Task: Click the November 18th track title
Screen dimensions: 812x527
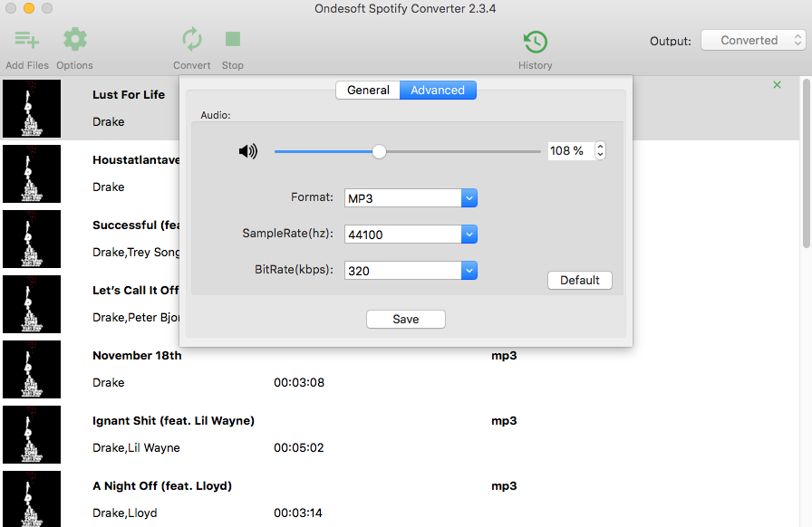Action: click(137, 356)
